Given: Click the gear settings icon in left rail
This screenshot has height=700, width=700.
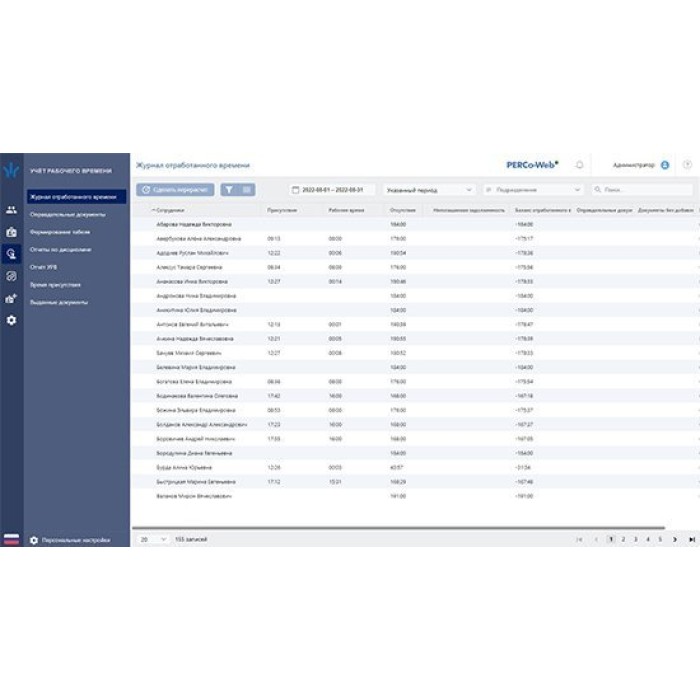Looking at the screenshot, I should [11, 320].
